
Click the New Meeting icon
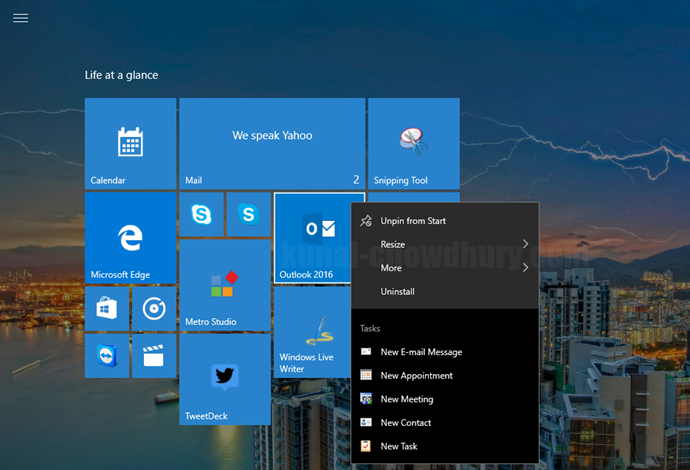[366, 399]
